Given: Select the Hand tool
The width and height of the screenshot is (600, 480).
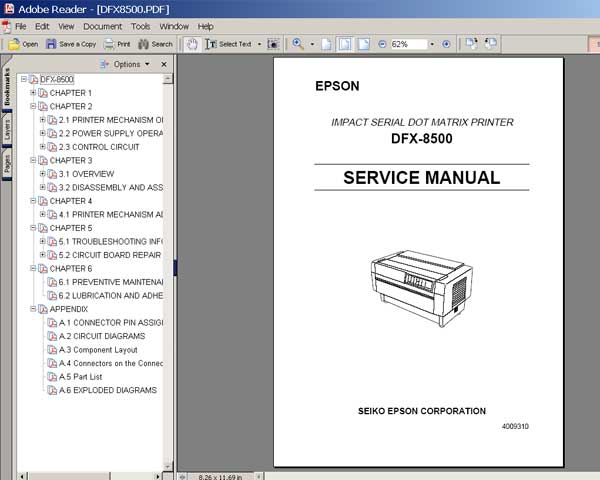Looking at the screenshot, I should pyautogui.click(x=192, y=44).
